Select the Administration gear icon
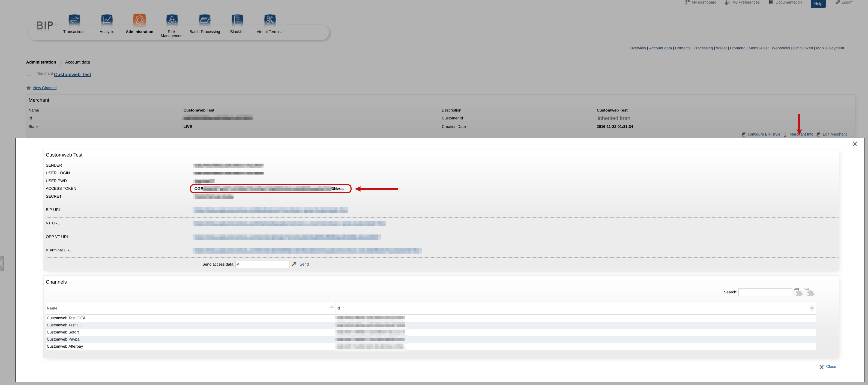The height and width of the screenshot is (385, 868). coord(139,20)
